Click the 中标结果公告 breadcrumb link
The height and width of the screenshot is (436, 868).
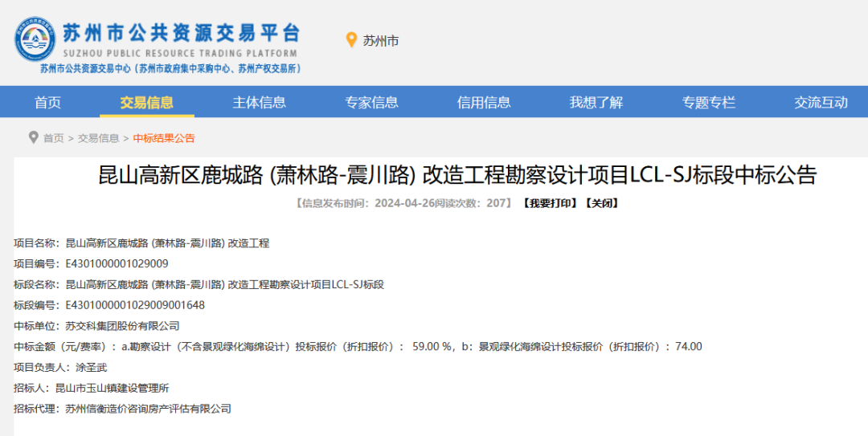coord(164,138)
